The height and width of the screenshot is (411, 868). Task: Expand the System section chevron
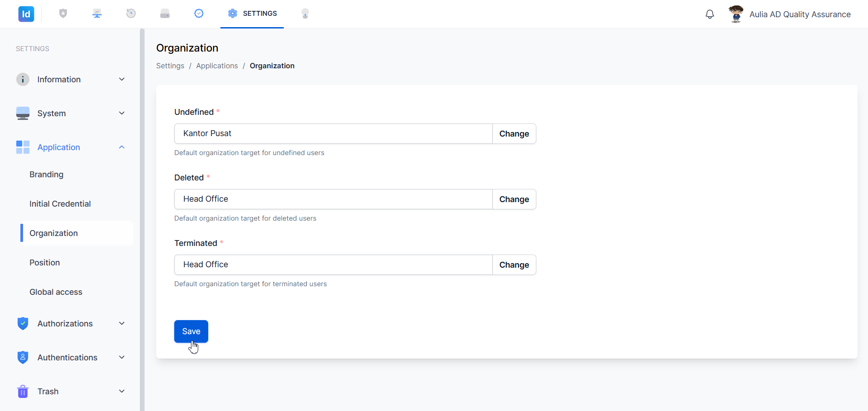pyautogui.click(x=122, y=113)
